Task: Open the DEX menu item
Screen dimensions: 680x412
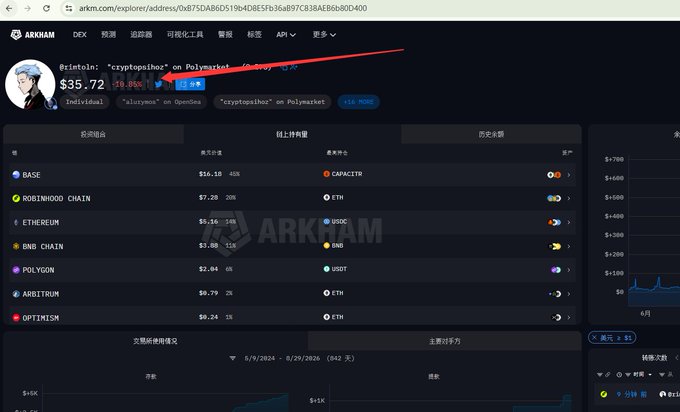Action: pyautogui.click(x=80, y=35)
